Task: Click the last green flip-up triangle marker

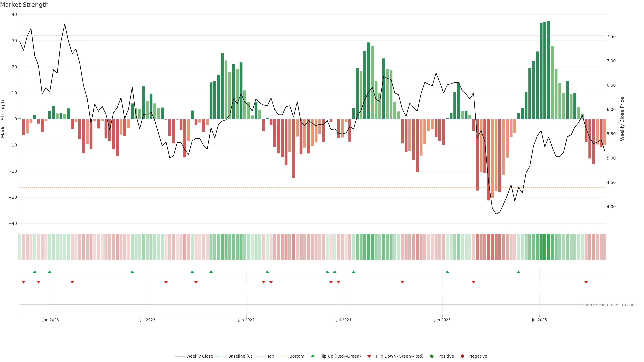Action: [x=519, y=272]
